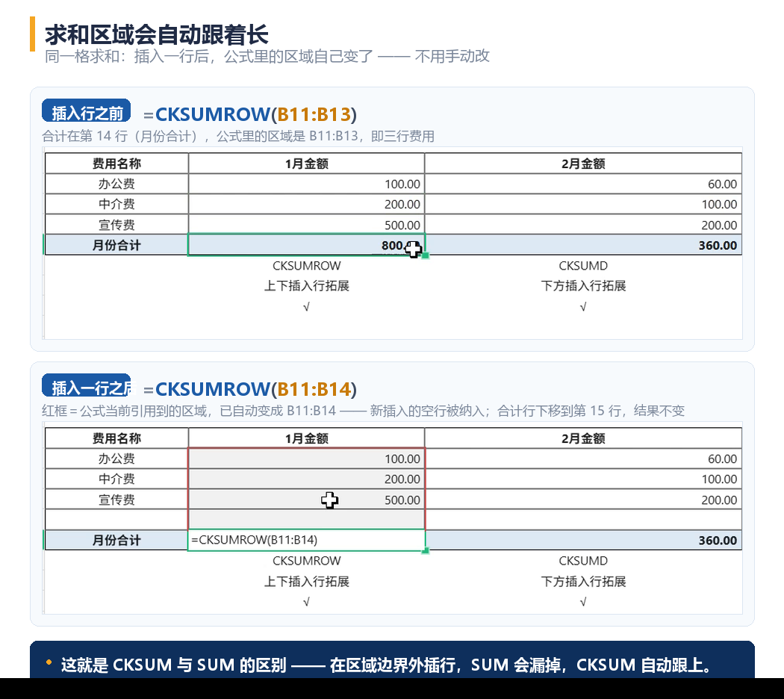Select 中介费 200.00 in 插入一行之后 table

point(306,479)
